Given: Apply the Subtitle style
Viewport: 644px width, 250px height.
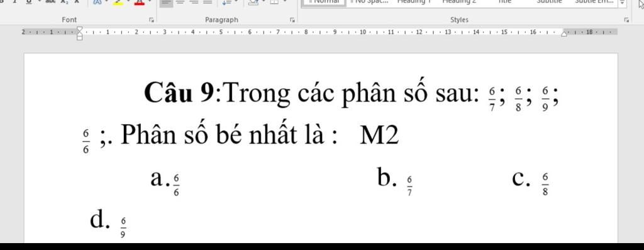Looking at the screenshot, I should (x=548, y=2).
